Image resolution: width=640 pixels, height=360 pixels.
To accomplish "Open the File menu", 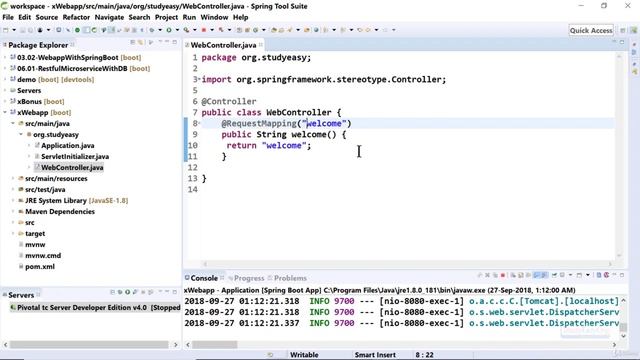I will 8,17.
